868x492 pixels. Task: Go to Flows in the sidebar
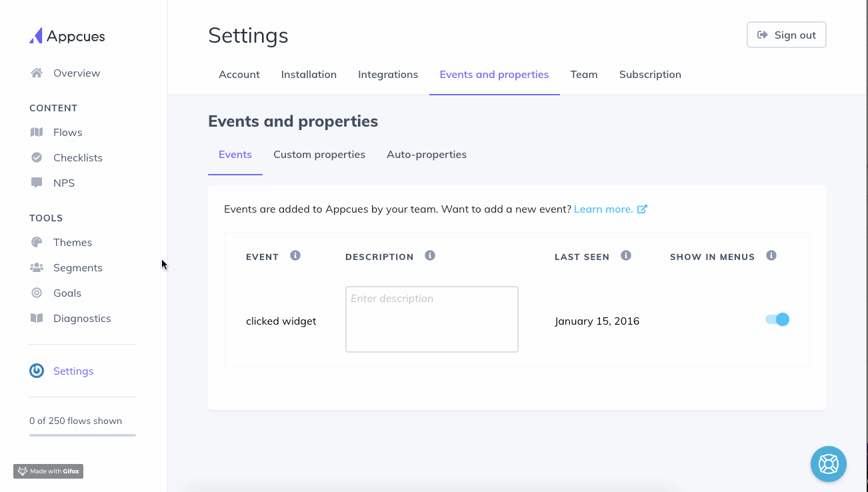click(x=68, y=132)
